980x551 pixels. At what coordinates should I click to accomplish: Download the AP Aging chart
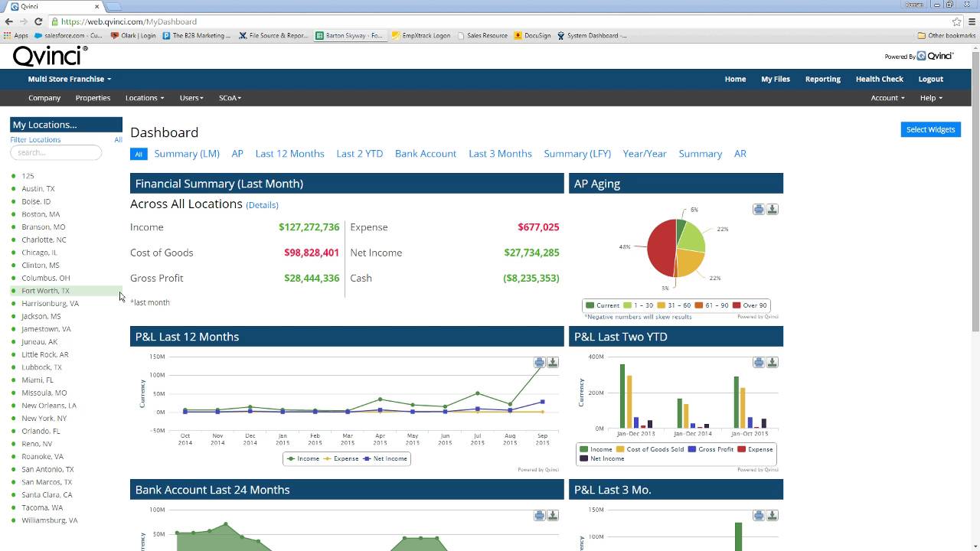(773, 209)
